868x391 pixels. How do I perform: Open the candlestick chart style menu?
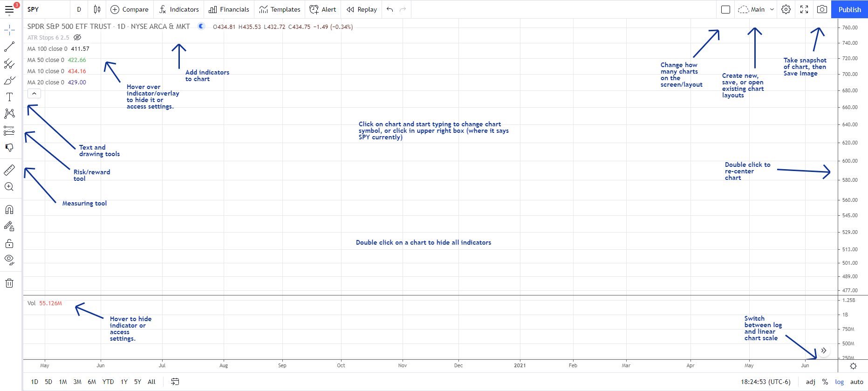(x=97, y=9)
